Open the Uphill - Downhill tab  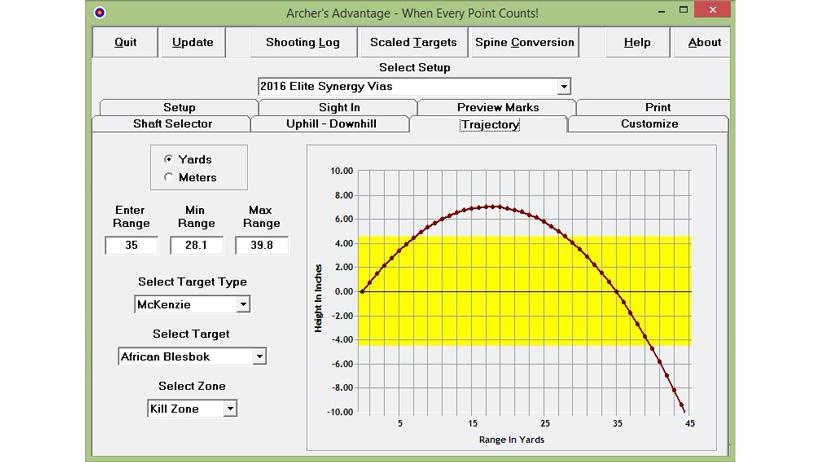331,124
